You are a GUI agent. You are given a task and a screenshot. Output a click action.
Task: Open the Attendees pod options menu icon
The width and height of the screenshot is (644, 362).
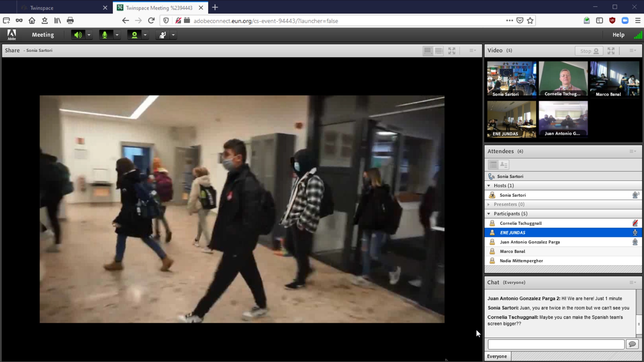(633, 152)
